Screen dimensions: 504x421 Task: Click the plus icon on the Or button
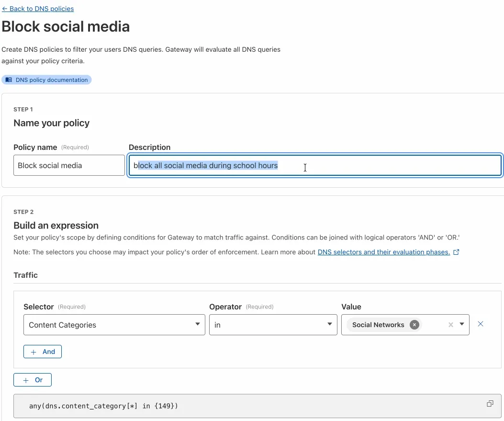pos(25,379)
